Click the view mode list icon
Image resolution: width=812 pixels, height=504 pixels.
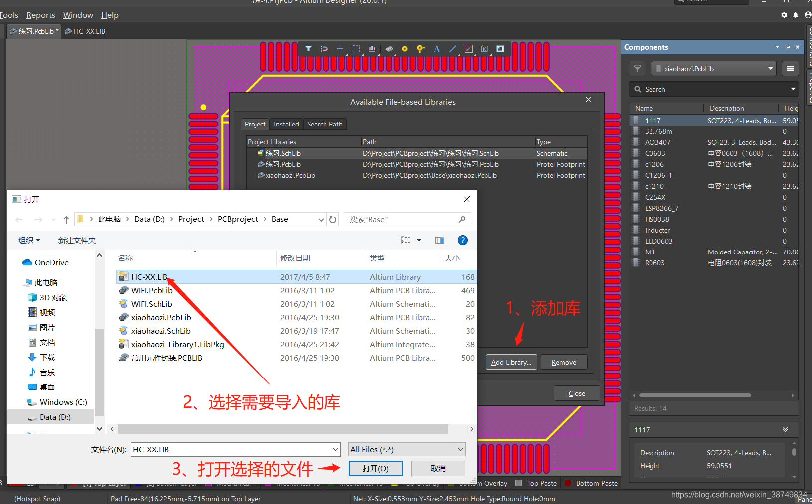point(406,240)
